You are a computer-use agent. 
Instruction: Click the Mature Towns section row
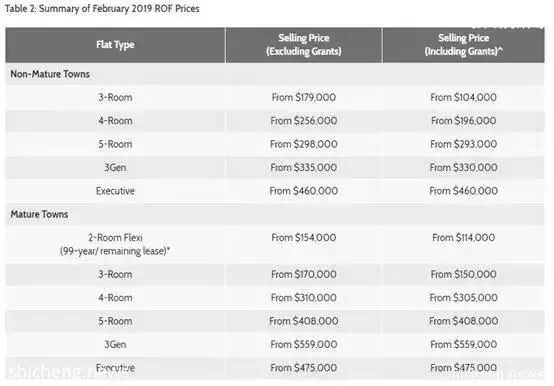(x=275, y=214)
